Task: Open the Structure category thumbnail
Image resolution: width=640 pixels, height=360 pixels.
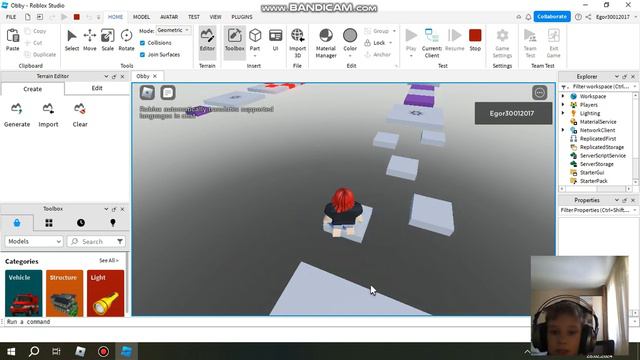Action: pyautogui.click(x=64, y=293)
